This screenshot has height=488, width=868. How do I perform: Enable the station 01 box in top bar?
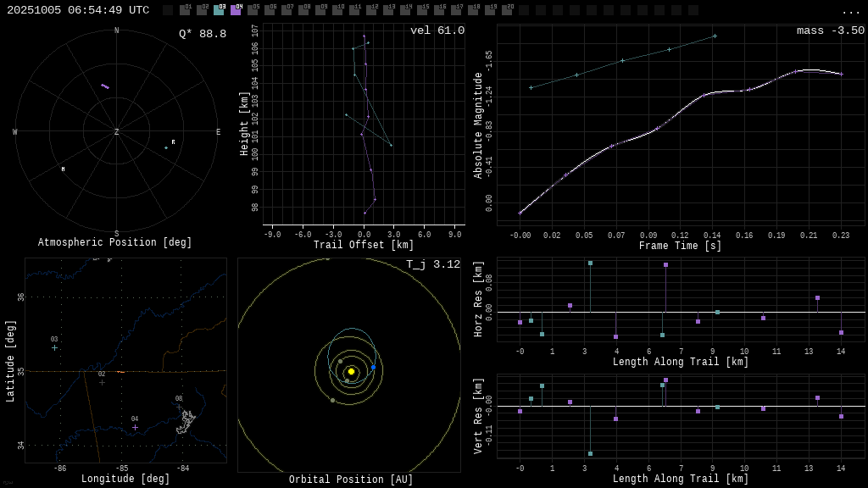pyautogui.click(x=185, y=10)
